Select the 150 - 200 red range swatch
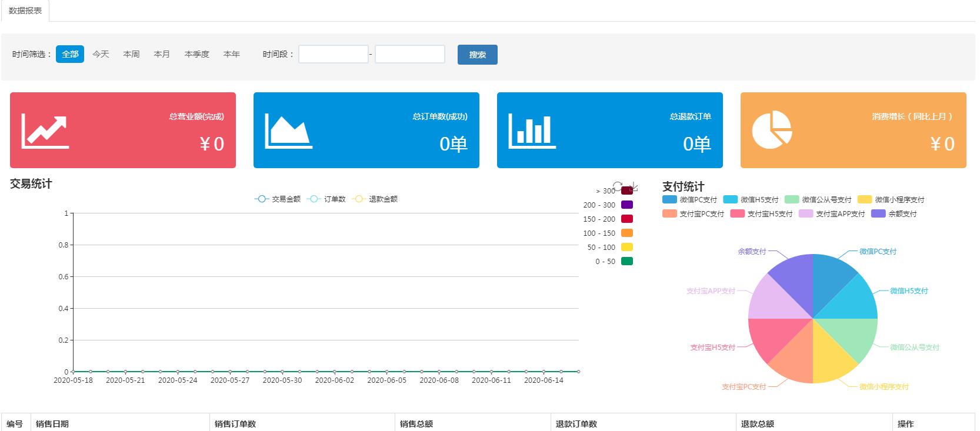 [x=627, y=219]
